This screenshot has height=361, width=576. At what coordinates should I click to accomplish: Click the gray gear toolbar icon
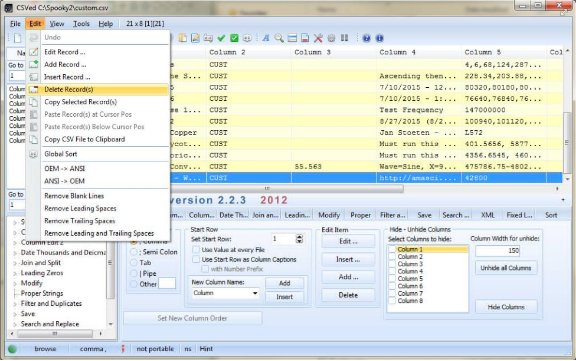331,38
